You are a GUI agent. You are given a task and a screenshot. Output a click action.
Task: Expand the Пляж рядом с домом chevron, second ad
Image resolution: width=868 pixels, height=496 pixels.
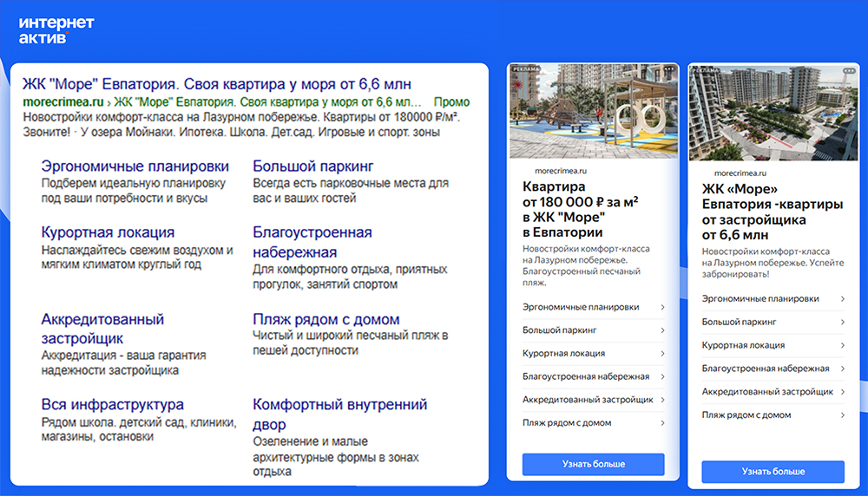click(x=842, y=415)
